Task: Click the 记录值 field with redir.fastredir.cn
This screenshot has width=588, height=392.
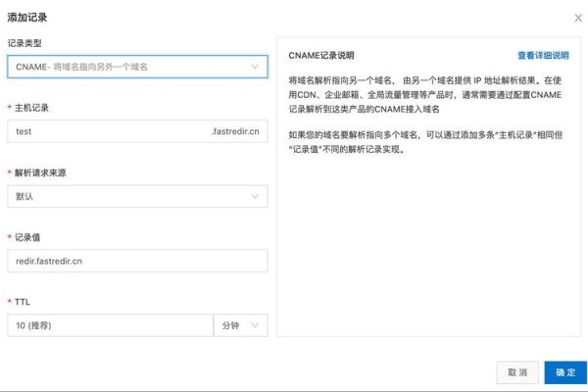Action: 136,261
